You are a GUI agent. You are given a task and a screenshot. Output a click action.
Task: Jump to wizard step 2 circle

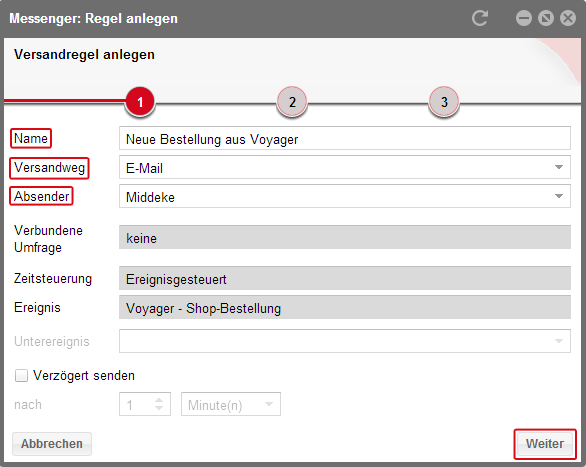coord(292,102)
